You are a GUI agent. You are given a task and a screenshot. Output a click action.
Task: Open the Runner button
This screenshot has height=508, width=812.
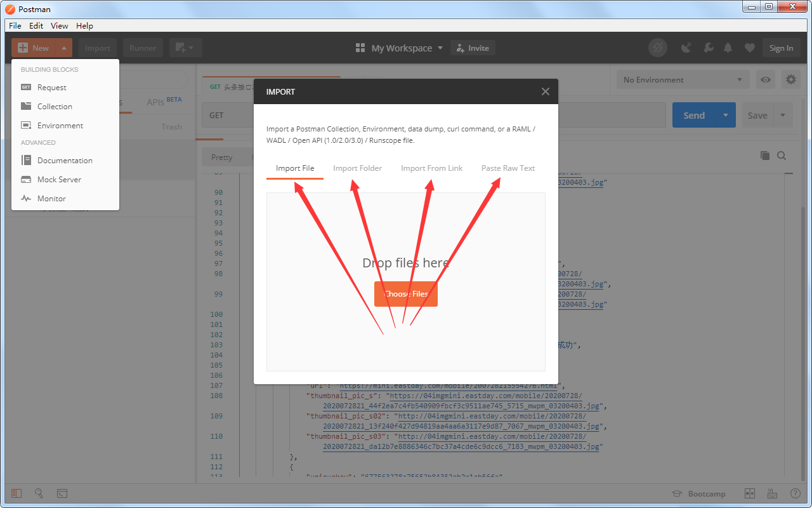143,48
